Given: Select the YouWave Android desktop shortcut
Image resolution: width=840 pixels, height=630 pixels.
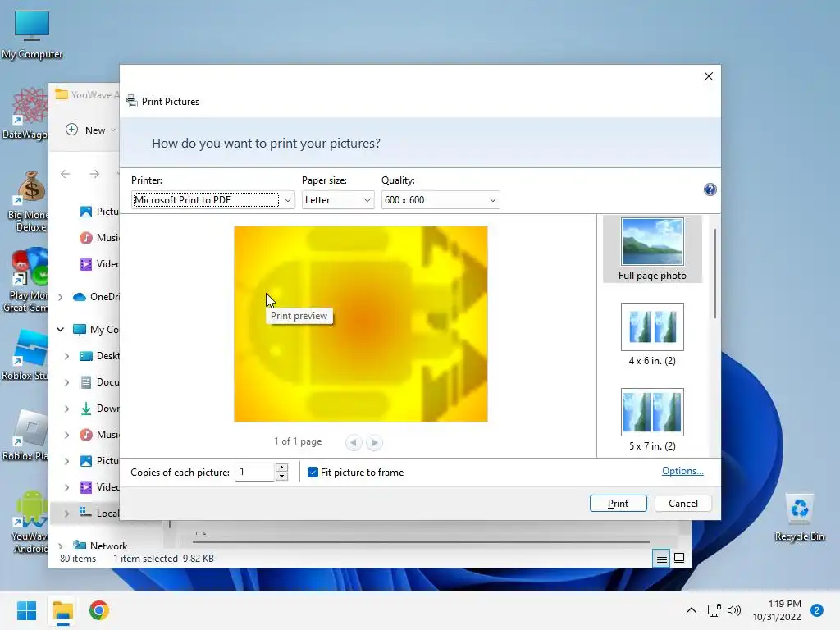Looking at the screenshot, I should point(30,522).
